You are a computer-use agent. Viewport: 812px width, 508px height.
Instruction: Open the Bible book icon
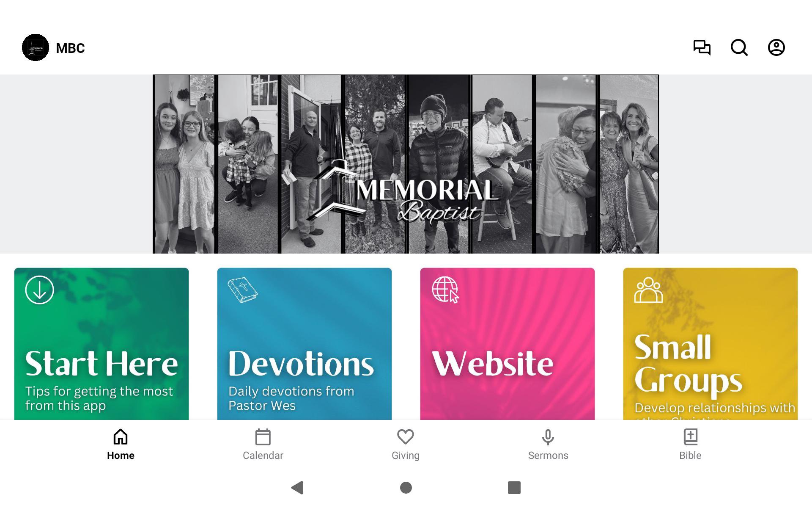pyautogui.click(x=691, y=437)
